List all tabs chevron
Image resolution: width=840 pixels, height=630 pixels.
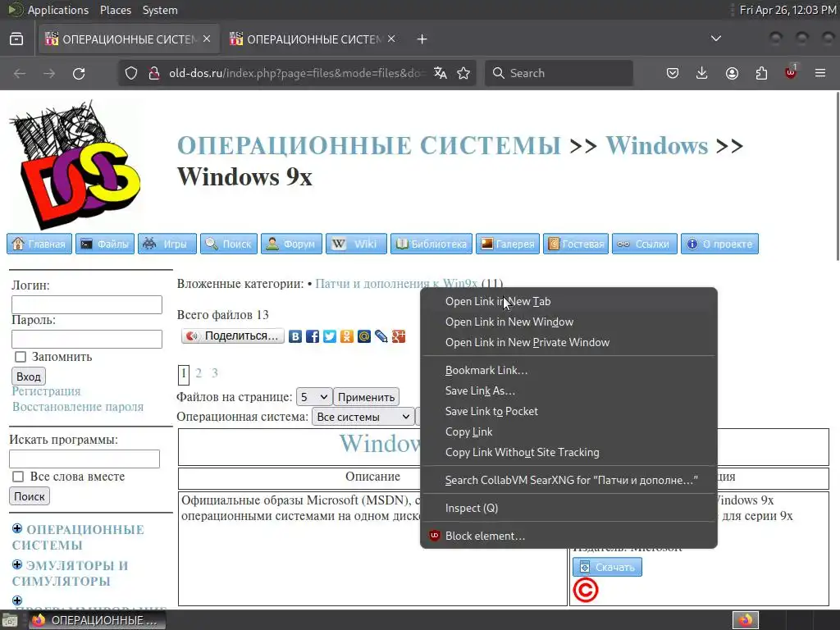[715, 39]
